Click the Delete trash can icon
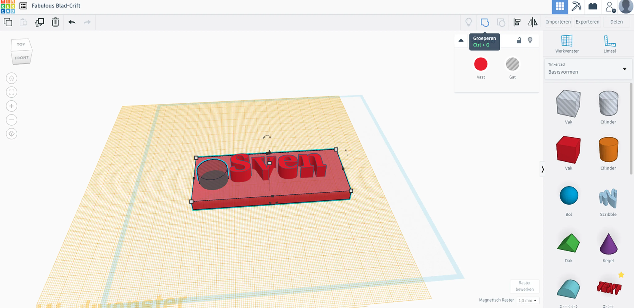Viewport: 644px width, 308px height. [55, 22]
